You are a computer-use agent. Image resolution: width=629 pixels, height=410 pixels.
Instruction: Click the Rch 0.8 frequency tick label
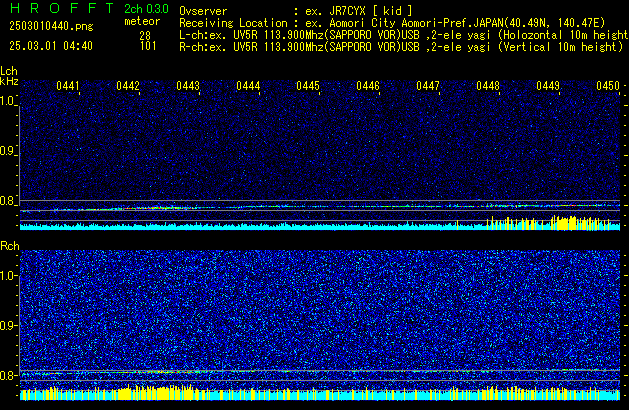tap(8, 375)
